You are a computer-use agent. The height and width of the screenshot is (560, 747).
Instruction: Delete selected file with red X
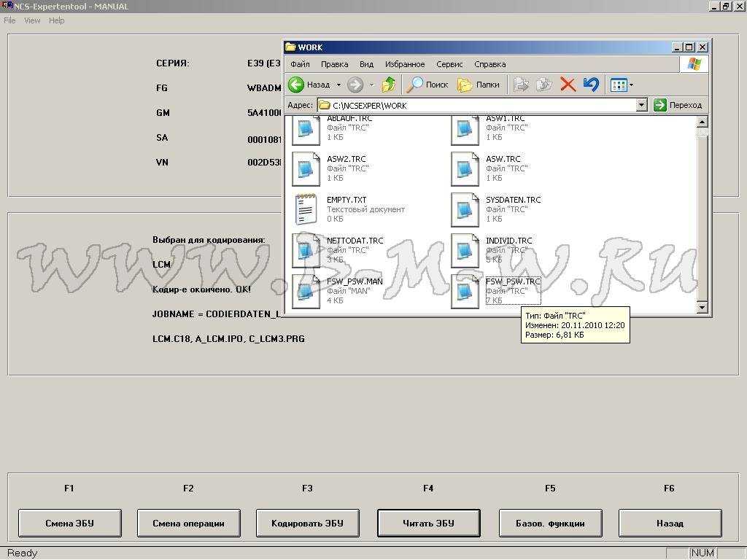point(568,85)
